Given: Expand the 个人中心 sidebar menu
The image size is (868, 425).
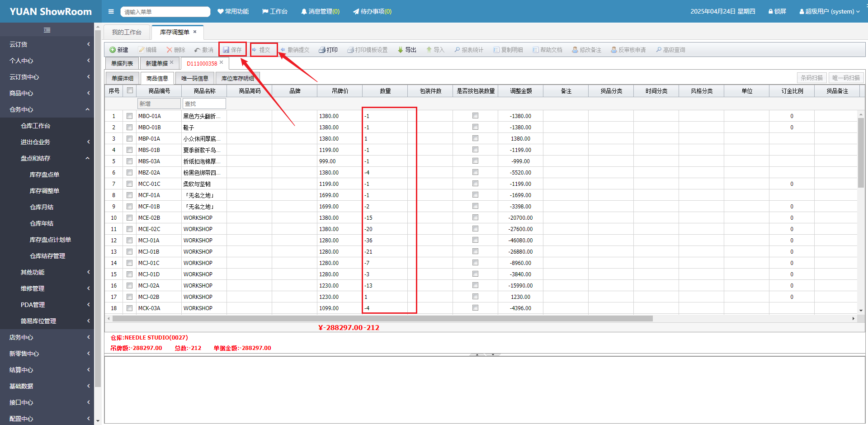Looking at the screenshot, I should pos(47,61).
